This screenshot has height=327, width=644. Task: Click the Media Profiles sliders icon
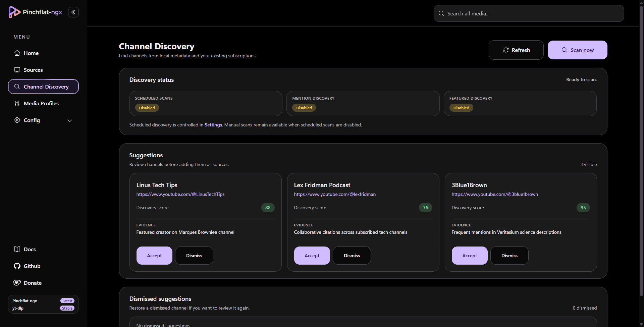[x=17, y=103]
